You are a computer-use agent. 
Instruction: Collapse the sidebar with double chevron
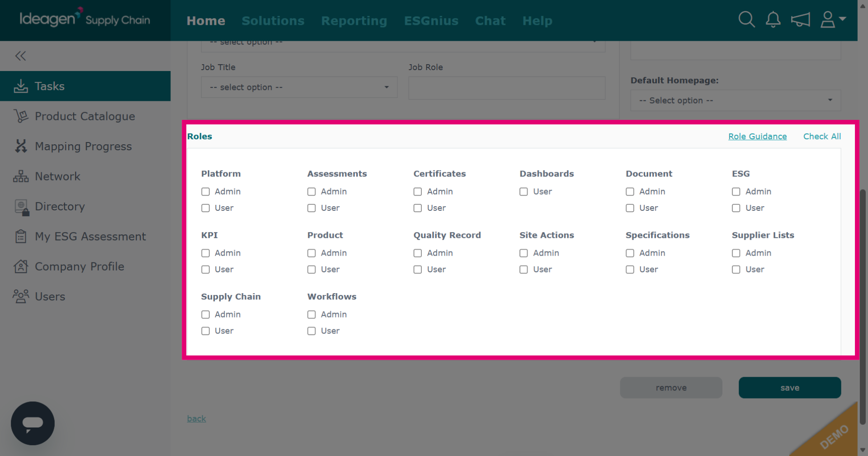(20, 56)
